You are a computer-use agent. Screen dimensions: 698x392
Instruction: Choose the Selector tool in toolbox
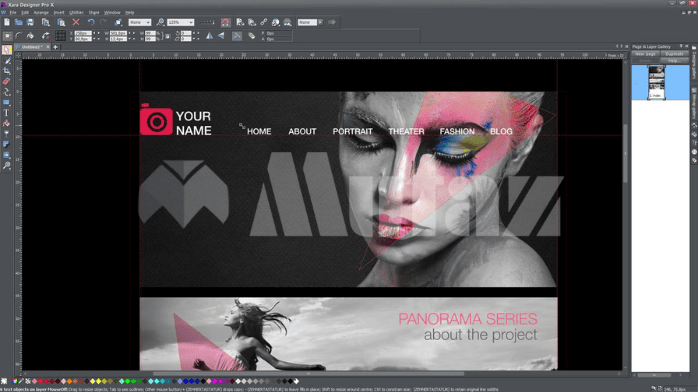pyautogui.click(x=7, y=50)
